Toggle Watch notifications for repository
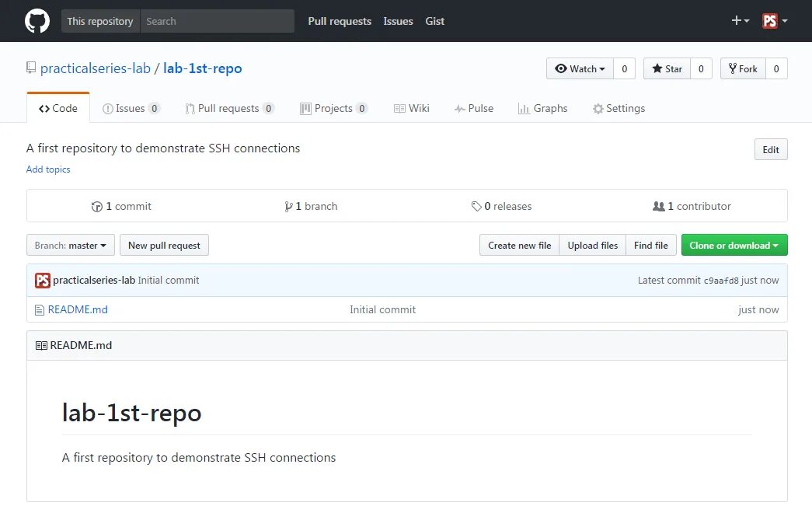This screenshot has width=812, height=520. [x=580, y=69]
